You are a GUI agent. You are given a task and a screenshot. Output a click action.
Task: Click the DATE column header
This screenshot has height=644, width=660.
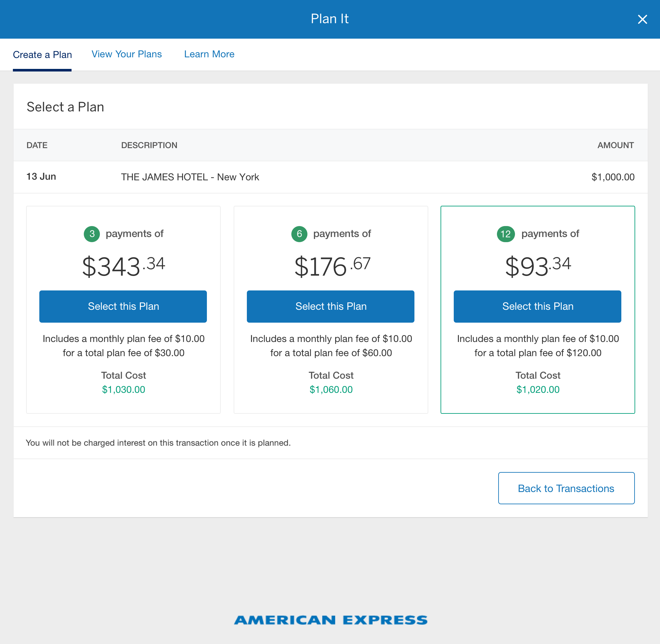(x=37, y=145)
